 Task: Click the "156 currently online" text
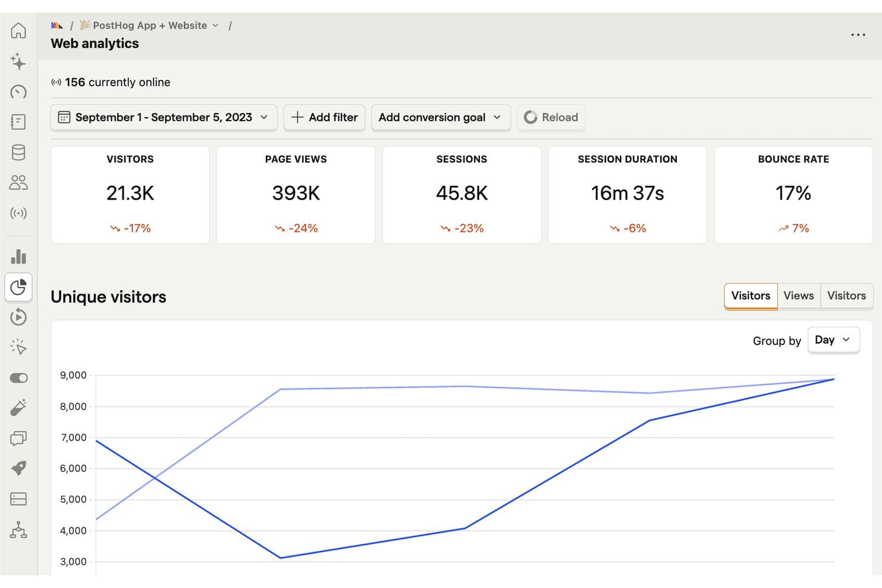pyautogui.click(x=117, y=82)
